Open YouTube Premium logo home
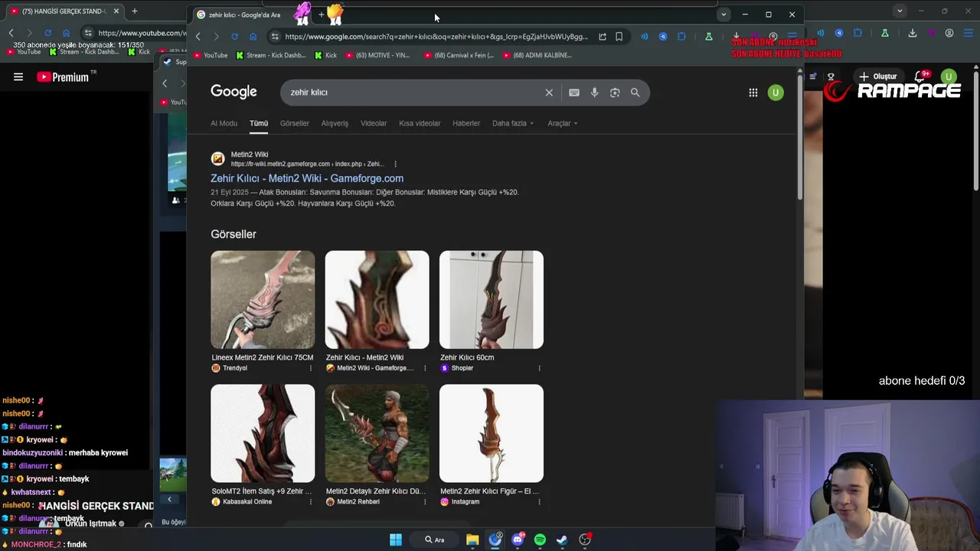The height and width of the screenshot is (551, 980). (x=63, y=77)
